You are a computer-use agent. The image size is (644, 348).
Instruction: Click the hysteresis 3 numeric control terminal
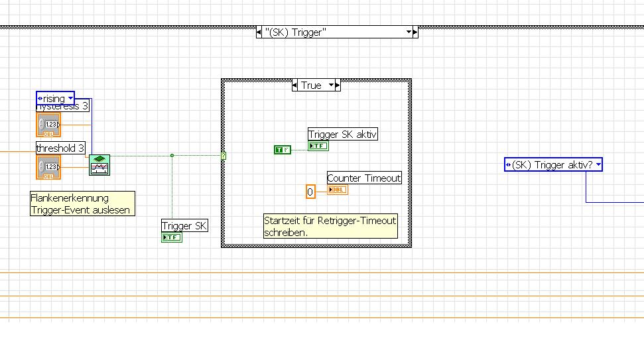coord(48,125)
